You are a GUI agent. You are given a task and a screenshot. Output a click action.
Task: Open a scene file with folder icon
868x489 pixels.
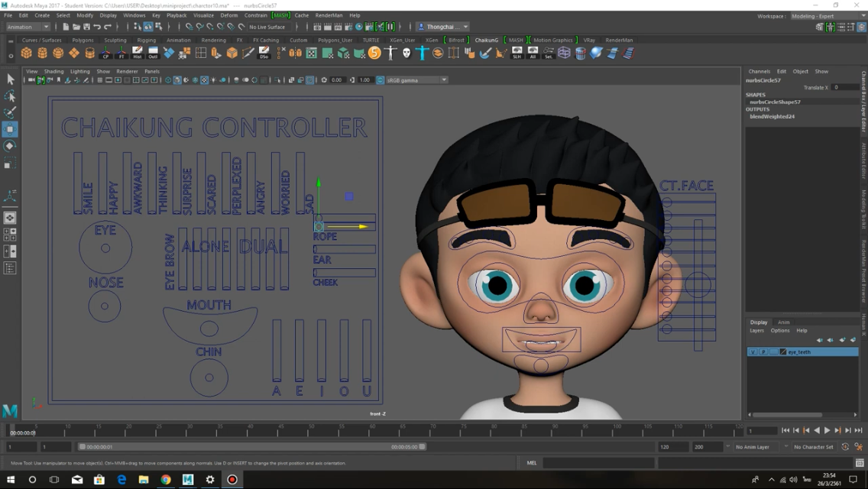[76, 27]
